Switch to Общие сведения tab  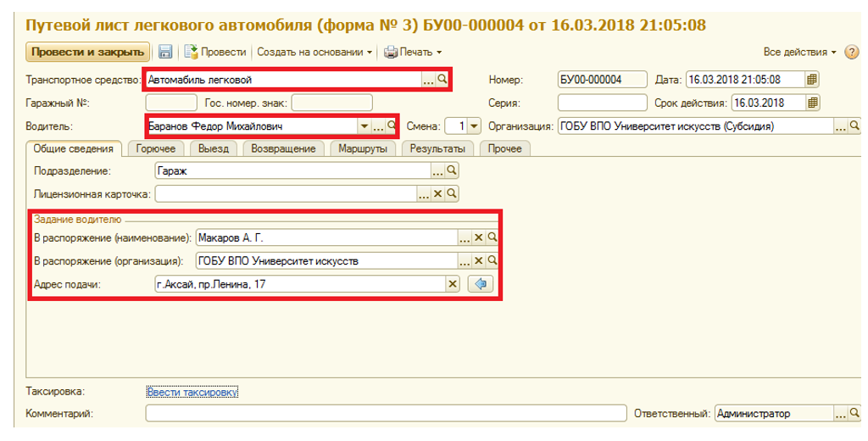(74, 149)
